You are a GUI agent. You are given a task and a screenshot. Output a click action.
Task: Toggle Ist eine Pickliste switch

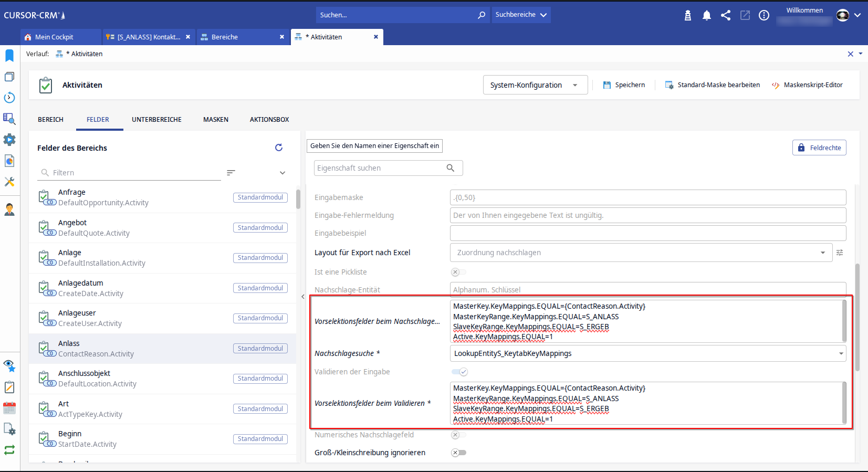tap(458, 272)
